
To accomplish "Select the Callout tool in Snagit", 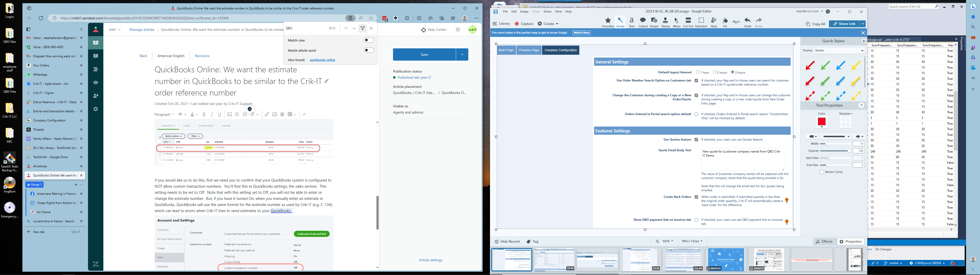I will tap(643, 22).
